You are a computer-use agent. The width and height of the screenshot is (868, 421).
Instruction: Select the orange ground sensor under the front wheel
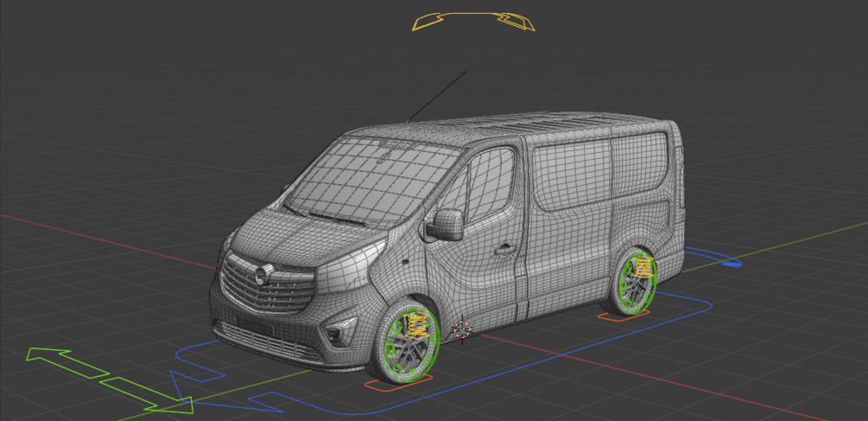(x=398, y=383)
